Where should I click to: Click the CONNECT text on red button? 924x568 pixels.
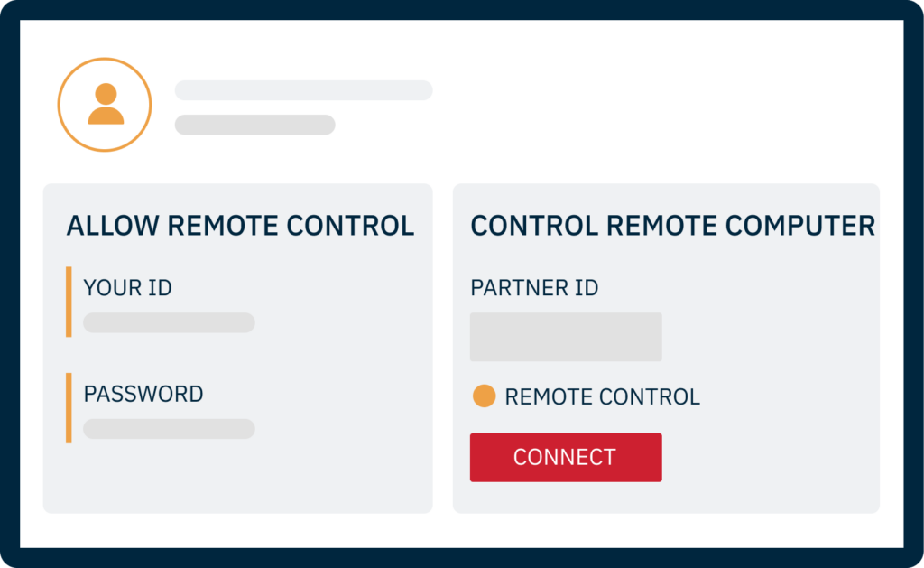565,457
